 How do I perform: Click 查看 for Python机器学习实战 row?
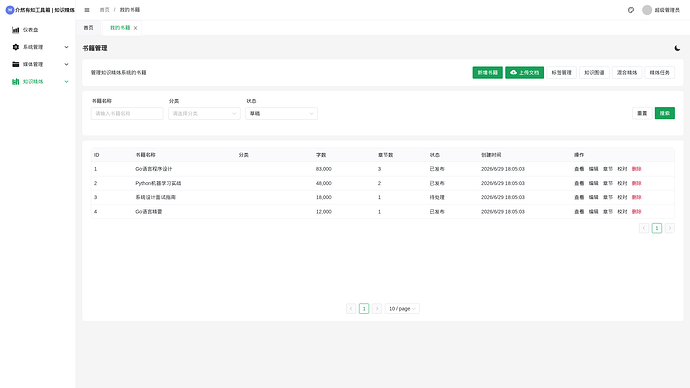point(579,183)
